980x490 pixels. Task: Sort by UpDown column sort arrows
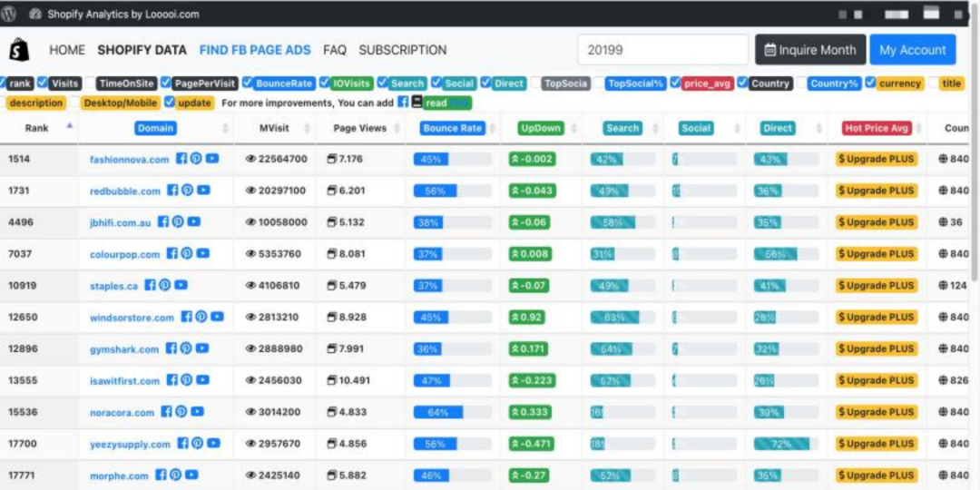573,128
